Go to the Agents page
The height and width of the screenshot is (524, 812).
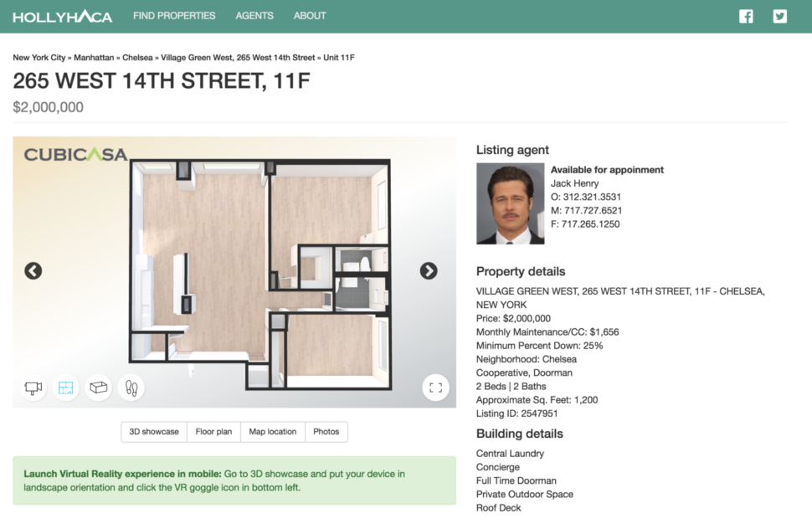coord(254,16)
